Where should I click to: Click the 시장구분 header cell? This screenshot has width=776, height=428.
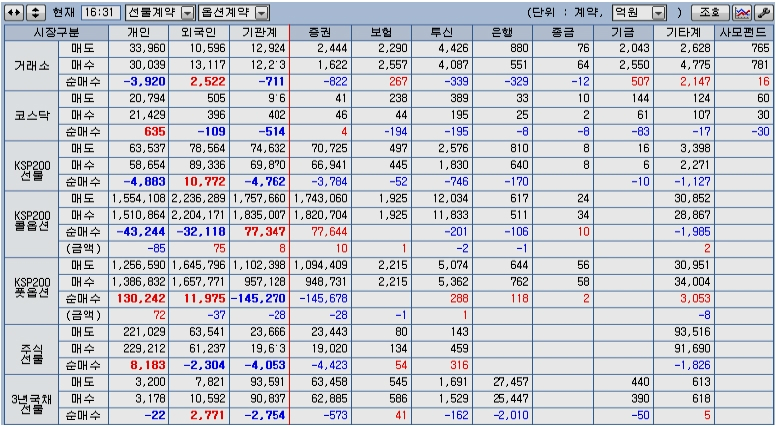pyautogui.click(x=56, y=33)
